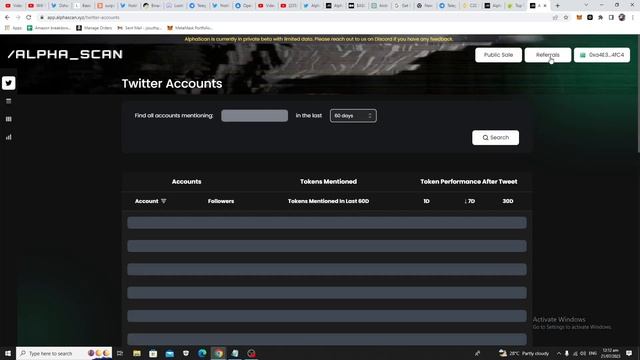640x360 pixels.
Task: Open the taskbar notification center
Action: coord(629,353)
